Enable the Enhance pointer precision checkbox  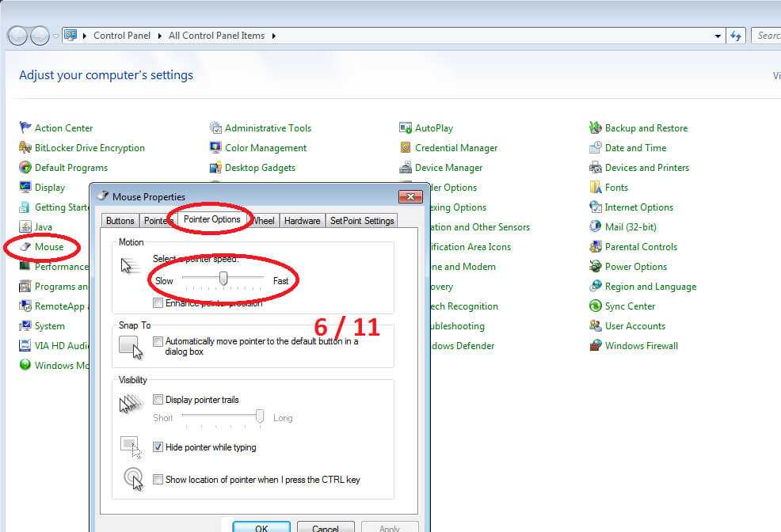(x=158, y=303)
